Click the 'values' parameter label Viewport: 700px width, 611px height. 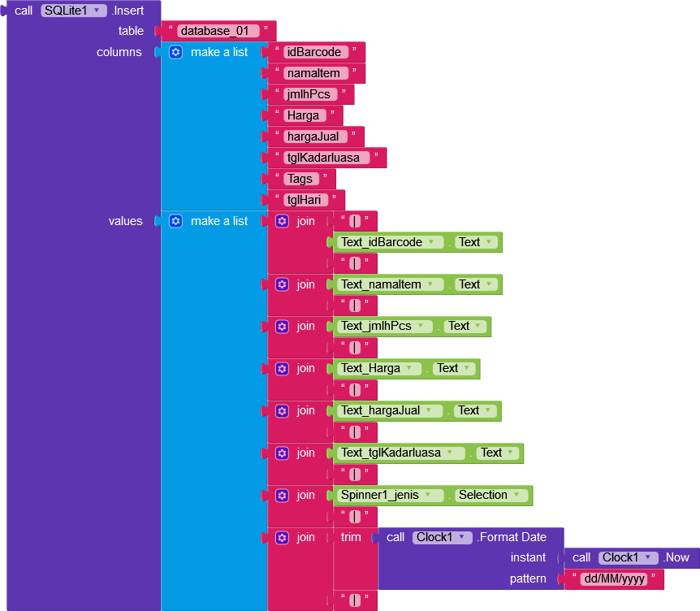[x=125, y=221]
